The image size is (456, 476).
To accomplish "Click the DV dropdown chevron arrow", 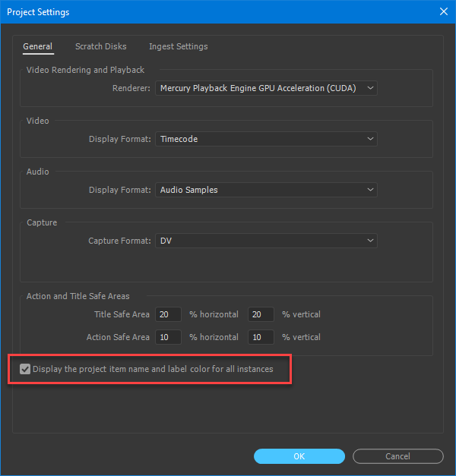I will tap(370, 241).
